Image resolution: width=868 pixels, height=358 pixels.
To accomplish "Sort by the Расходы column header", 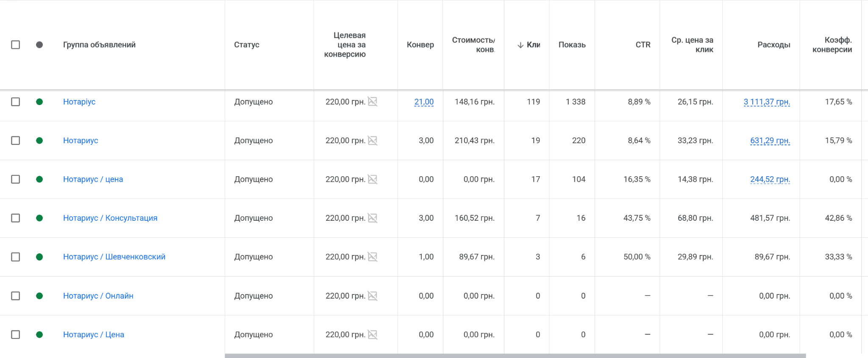I will pyautogui.click(x=773, y=45).
